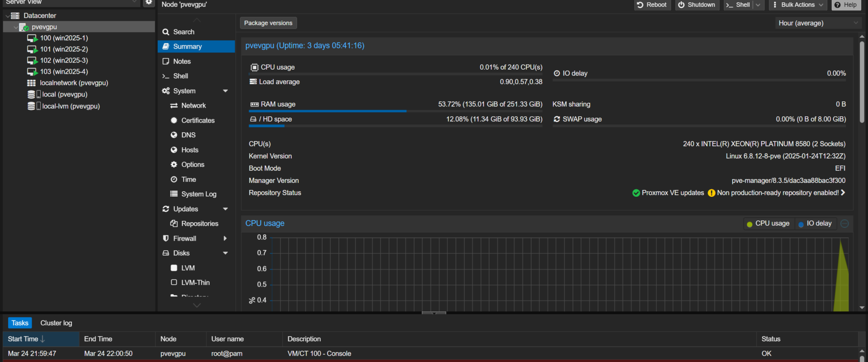868x362 pixels.
Task: Open the Summary menu item
Action: (x=196, y=47)
